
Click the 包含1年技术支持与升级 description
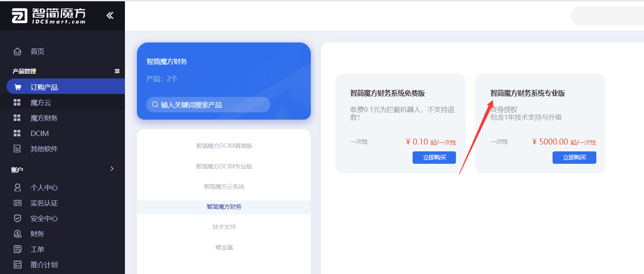[x=526, y=117]
